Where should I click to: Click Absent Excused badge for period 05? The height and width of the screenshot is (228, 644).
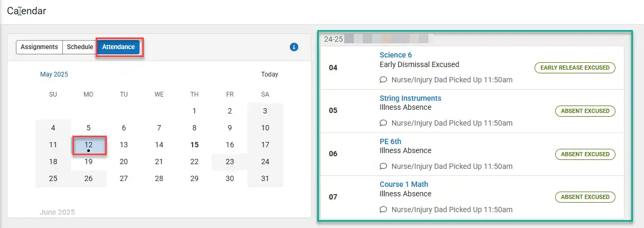point(585,111)
